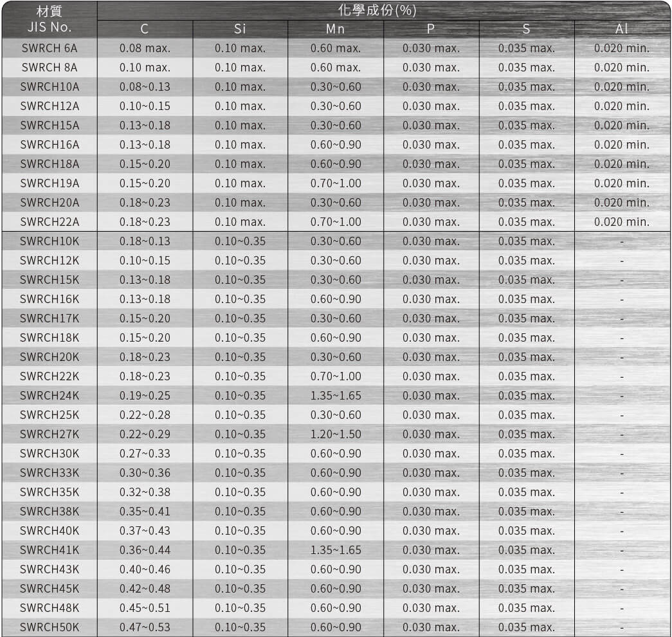The width and height of the screenshot is (672, 637).
Task: Click the SWRCH35K material name
Action: [x=50, y=492]
